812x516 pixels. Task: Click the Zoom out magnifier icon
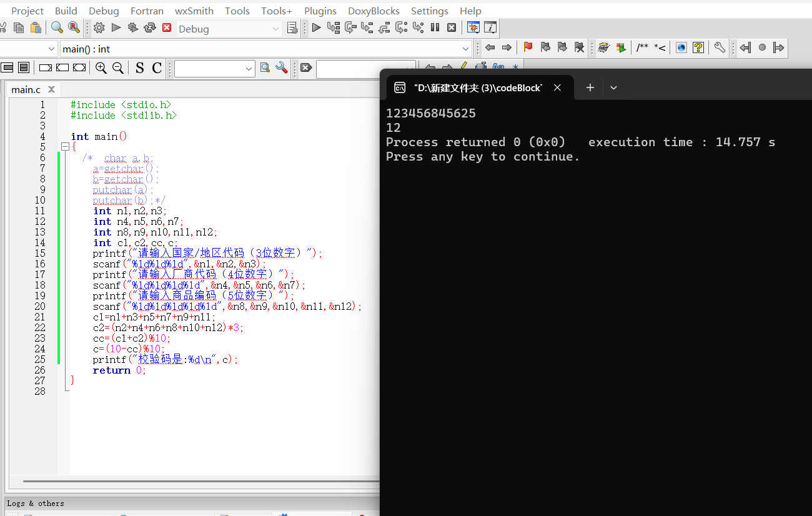(117, 68)
